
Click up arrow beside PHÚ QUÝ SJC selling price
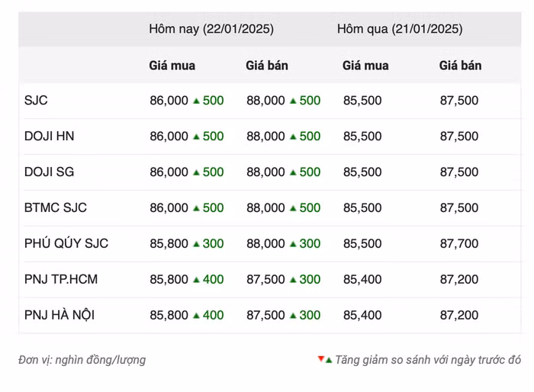293,244
